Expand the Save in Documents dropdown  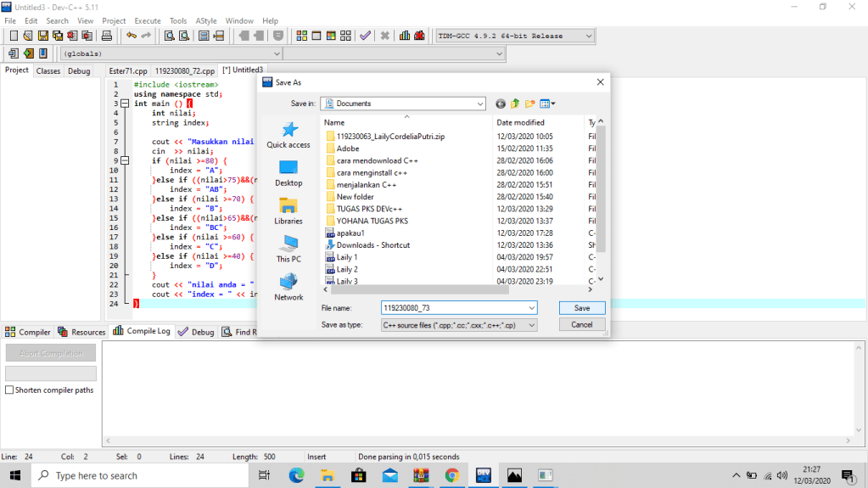[x=479, y=104]
